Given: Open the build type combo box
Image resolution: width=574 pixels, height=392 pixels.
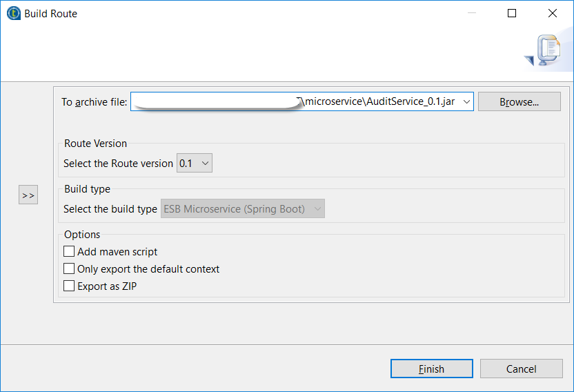Looking at the screenshot, I should pos(243,208).
